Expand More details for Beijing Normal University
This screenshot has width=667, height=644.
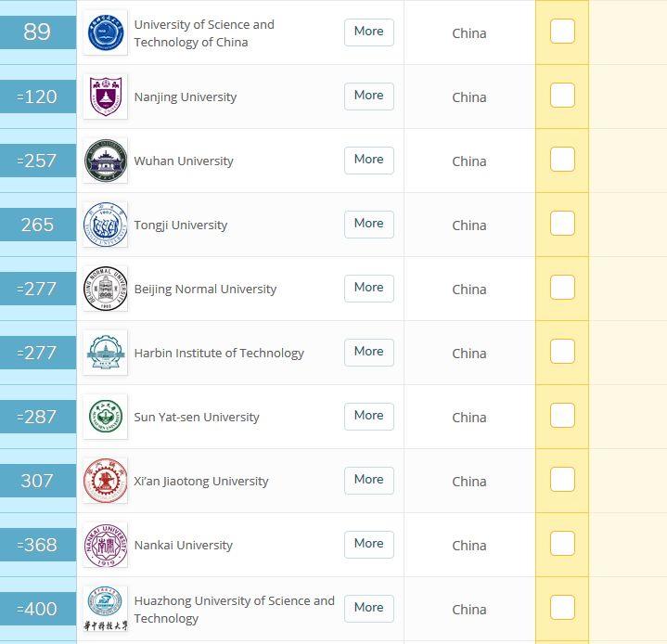coord(368,288)
